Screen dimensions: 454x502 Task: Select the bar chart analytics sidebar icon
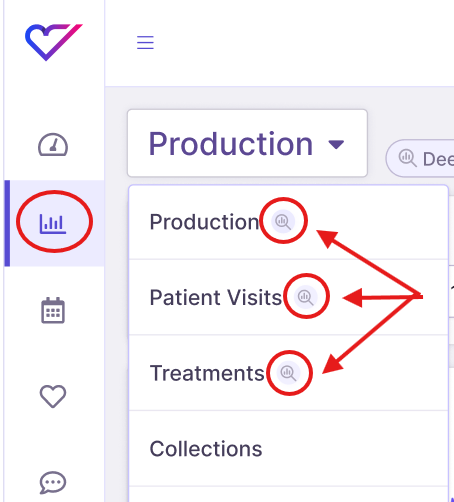pyautogui.click(x=53, y=224)
